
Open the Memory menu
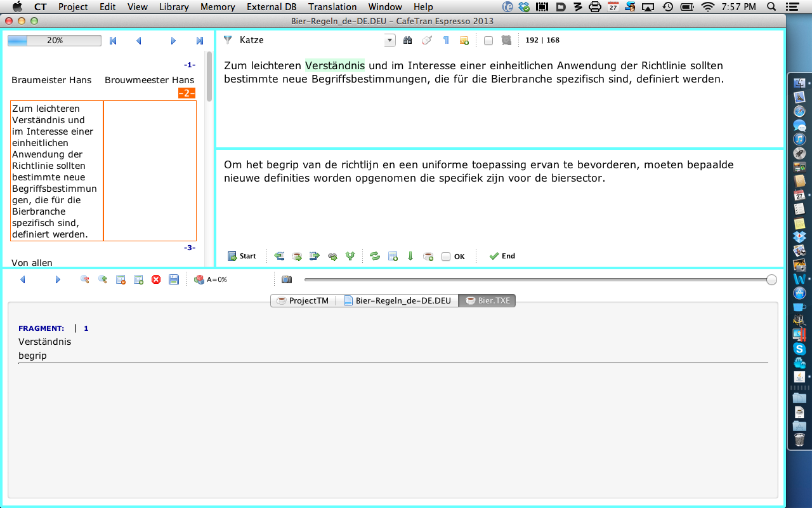(218, 7)
